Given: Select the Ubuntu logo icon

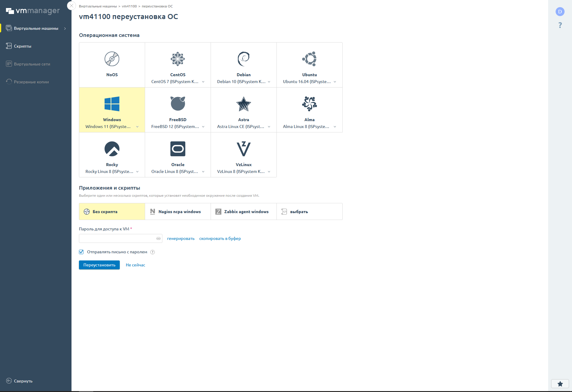Looking at the screenshot, I should [310, 59].
